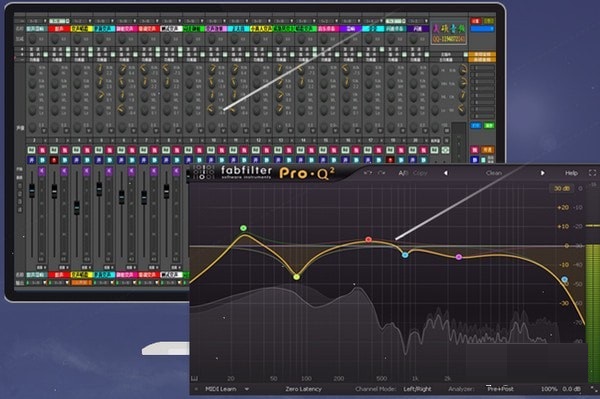Click the MIDI Learn button
600x399 pixels.
pyautogui.click(x=221, y=389)
